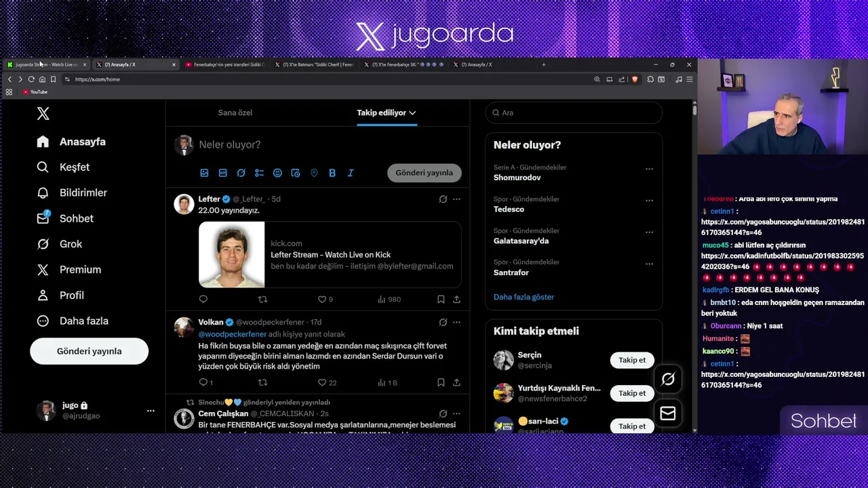Open options for the Shomurodov trend
868x488 pixels.
(649, 169)
